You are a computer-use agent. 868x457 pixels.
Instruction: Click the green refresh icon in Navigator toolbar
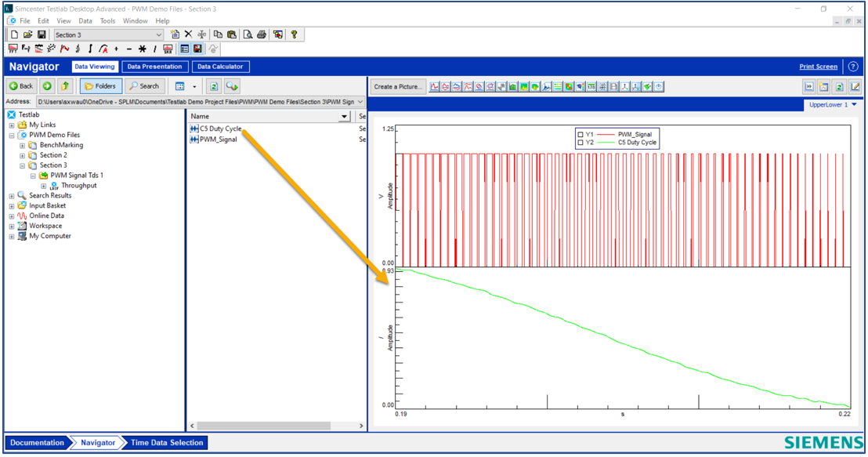(x=214, y=86)
